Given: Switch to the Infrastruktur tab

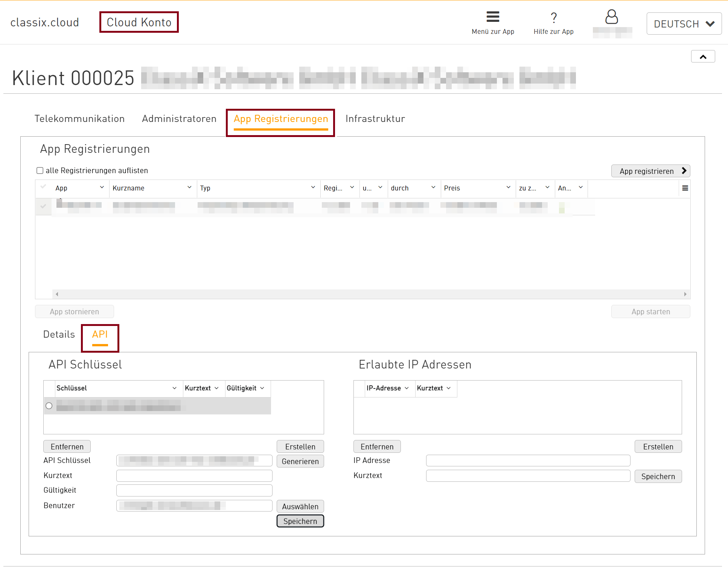Looking at the screenshot, I should pos(375,119).
